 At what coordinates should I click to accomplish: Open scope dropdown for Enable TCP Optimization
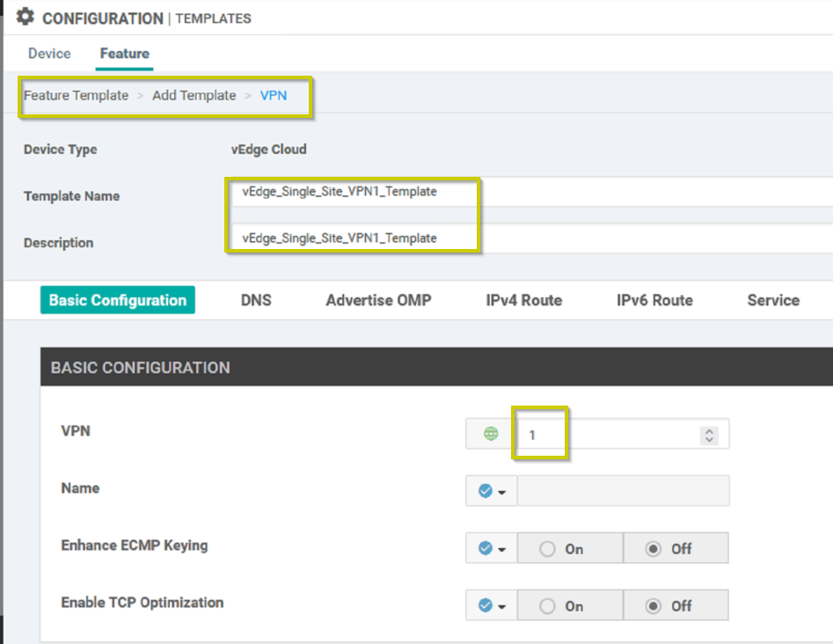click(x=492, y=605)
